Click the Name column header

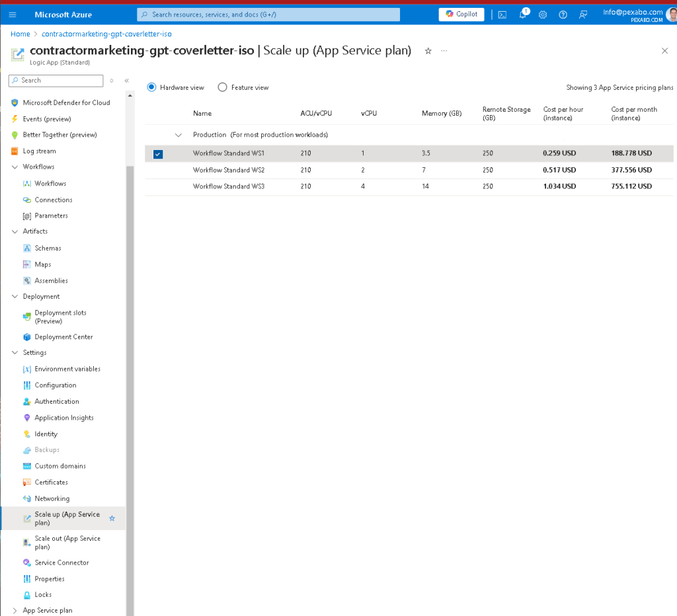tap(202, 114)
